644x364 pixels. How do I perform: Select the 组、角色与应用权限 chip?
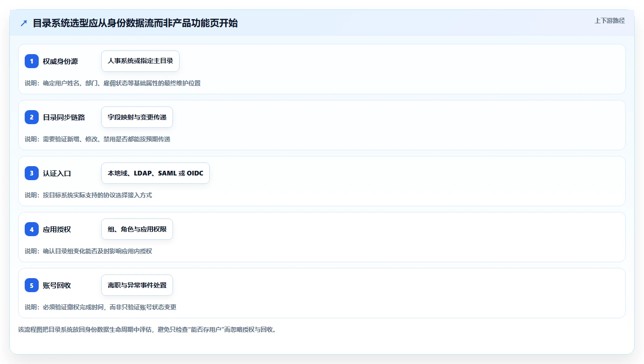click(137, 229)
